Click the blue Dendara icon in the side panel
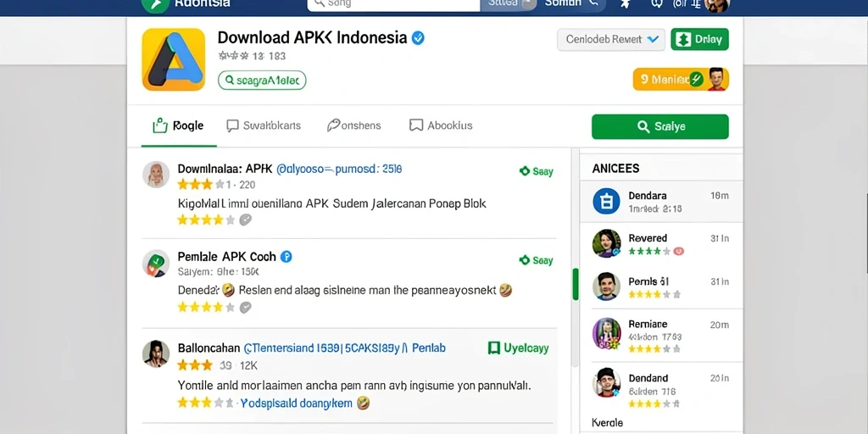Screen dimensions: 868x434 point(606,201)
